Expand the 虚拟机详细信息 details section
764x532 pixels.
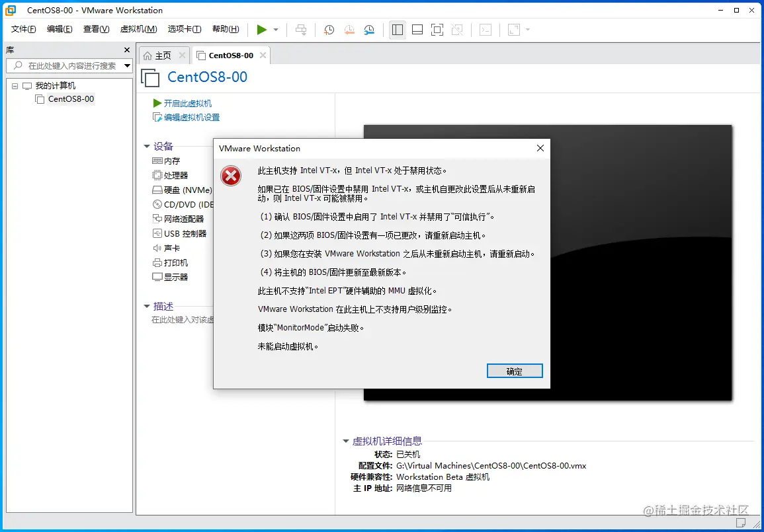345,441
